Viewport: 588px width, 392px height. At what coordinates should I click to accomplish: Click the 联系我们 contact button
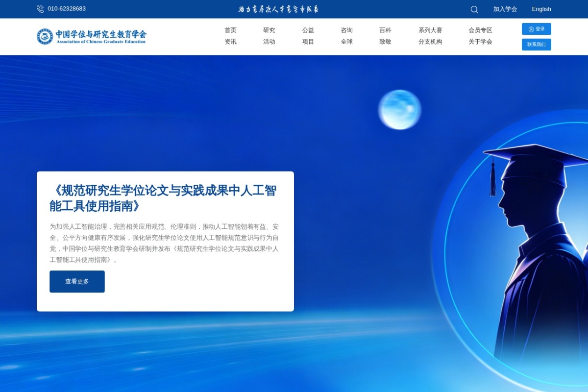537,45
